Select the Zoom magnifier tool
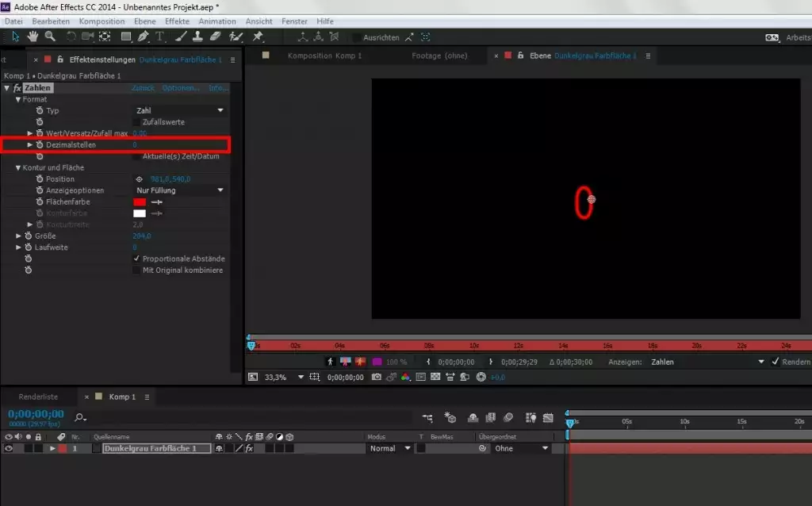Image resolution: width=812 pixels, height=506 pixels. tap(50, 37)
